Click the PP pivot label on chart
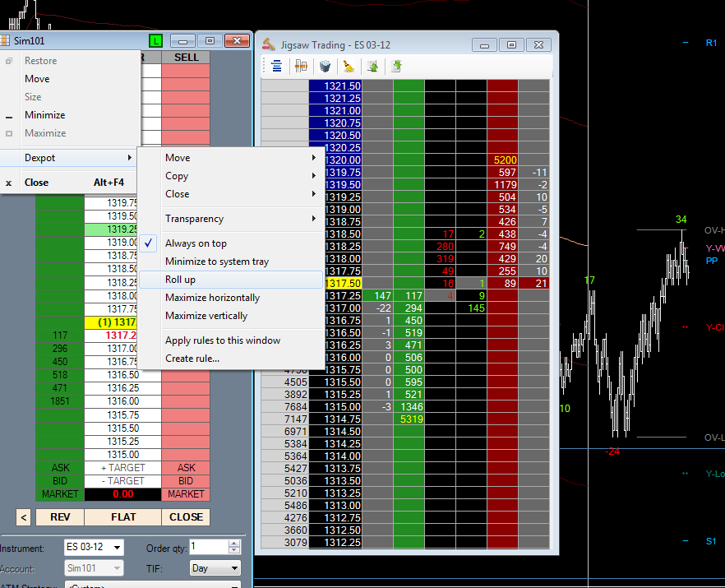The height and width of the screenshot is (588, 725). pyautogui.click(x=712, y=261)
